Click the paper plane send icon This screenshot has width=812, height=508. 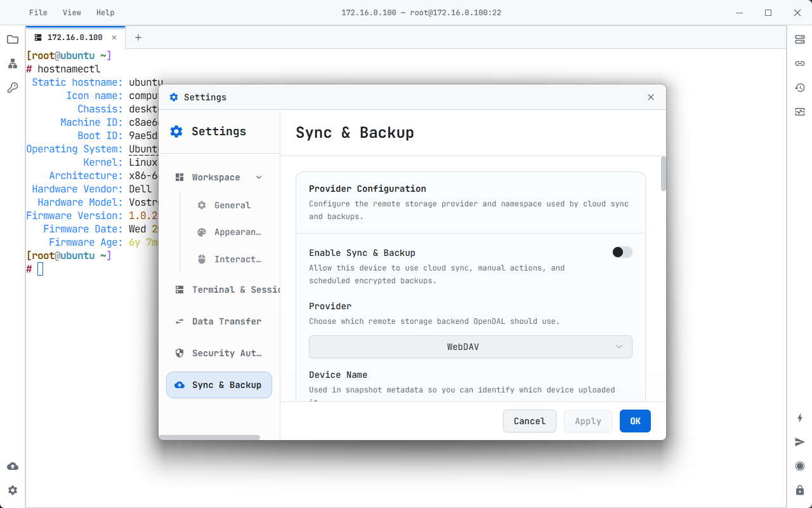(x=800, y=442)
